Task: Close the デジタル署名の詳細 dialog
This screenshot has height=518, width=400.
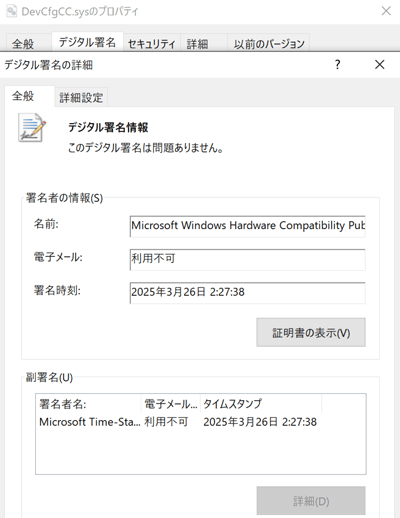Action: tap(380, 64)
